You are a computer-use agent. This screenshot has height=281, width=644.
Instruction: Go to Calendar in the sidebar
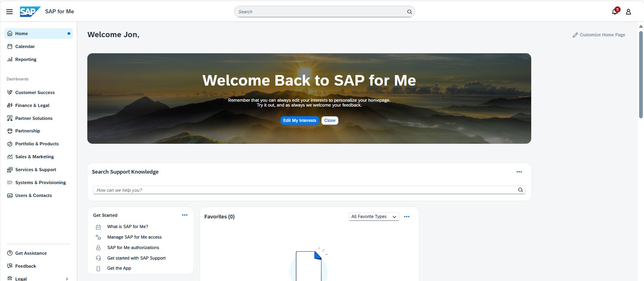click(x=25, y=46)
